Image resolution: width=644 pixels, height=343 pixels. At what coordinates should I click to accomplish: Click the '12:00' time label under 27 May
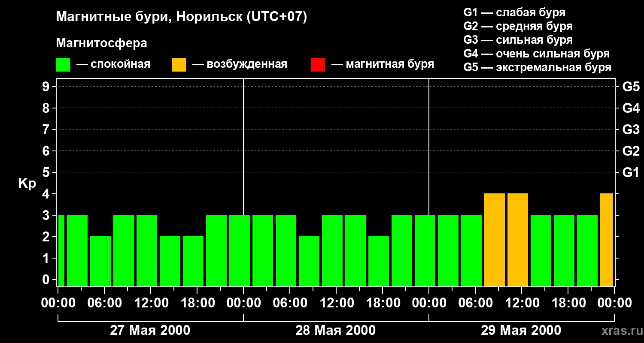pyautogui.click(x=151, y=303)
